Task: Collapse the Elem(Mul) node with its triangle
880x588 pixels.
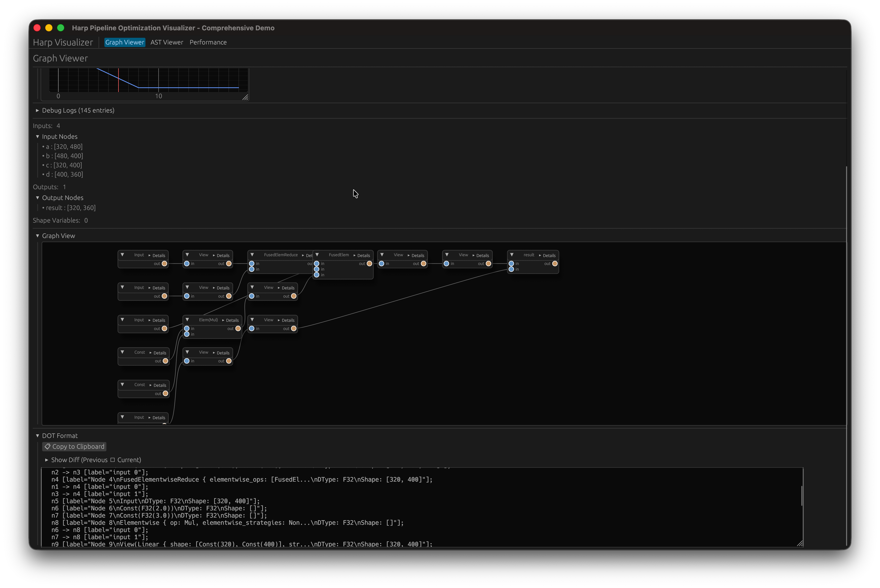Action: (x=187, y=320)
